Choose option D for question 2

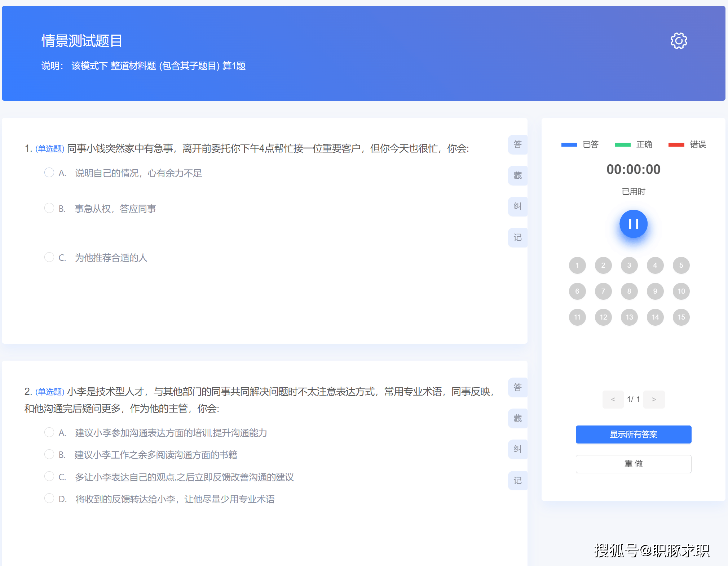tap(49, 498)
